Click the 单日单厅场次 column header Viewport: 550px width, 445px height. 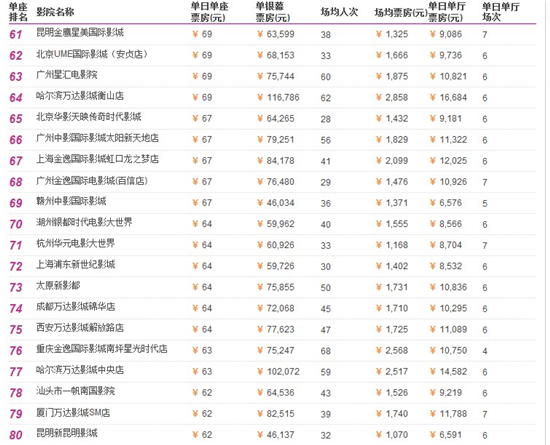coord(500,12)
